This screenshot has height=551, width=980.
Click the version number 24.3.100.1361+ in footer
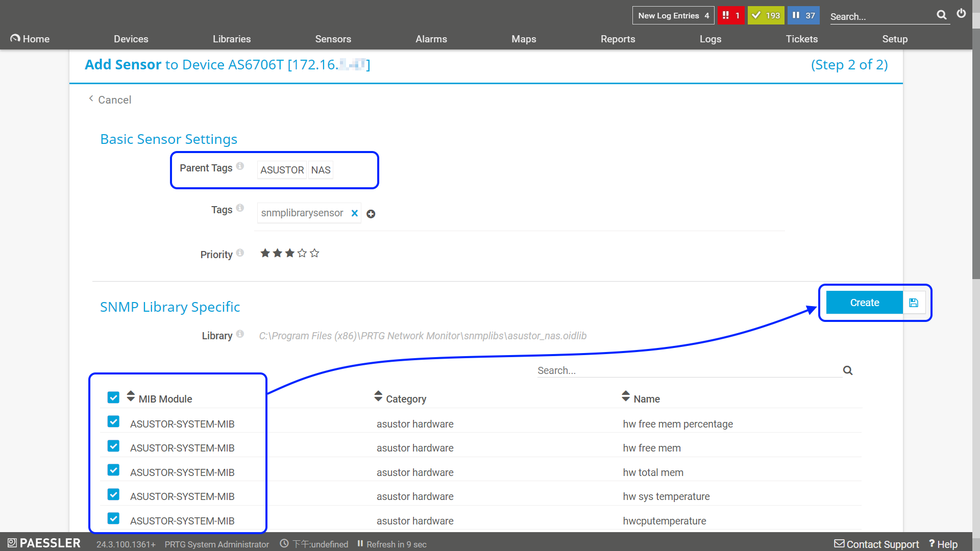click(x=126, y=544)
